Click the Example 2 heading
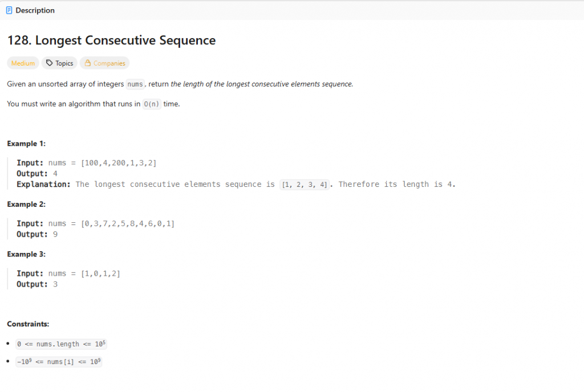584x392 pixels. [26, 205]
